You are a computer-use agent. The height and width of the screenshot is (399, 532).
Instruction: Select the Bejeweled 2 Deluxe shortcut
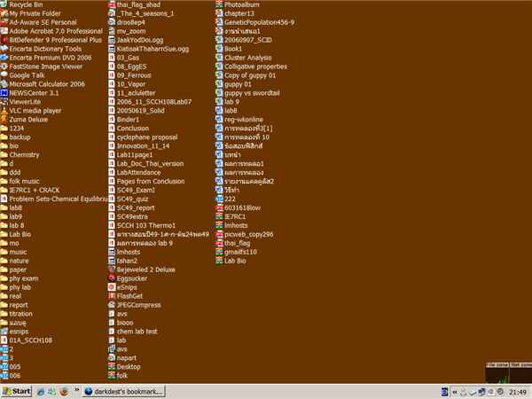tap(142, 270)
